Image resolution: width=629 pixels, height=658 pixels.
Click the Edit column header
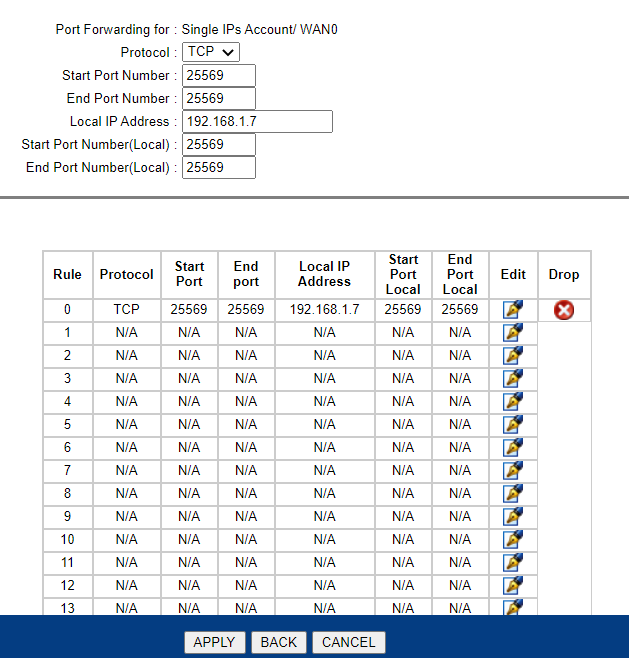(x=513, y=274)
